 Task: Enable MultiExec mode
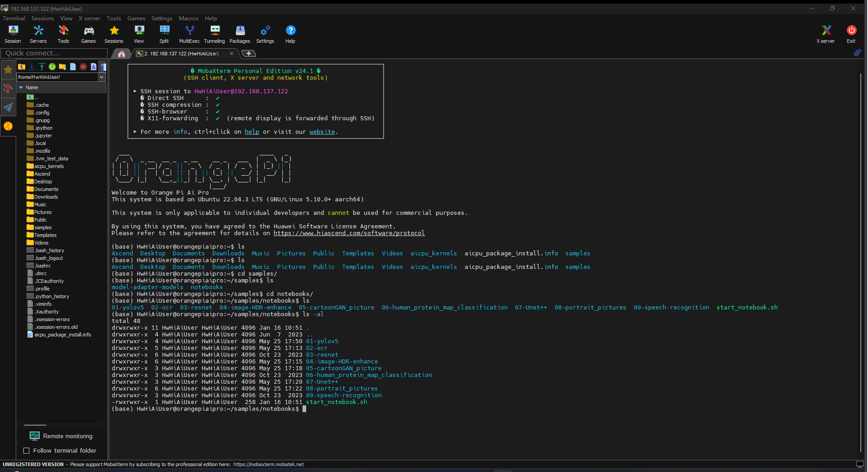pyautogui.click(x=190, y=34)
